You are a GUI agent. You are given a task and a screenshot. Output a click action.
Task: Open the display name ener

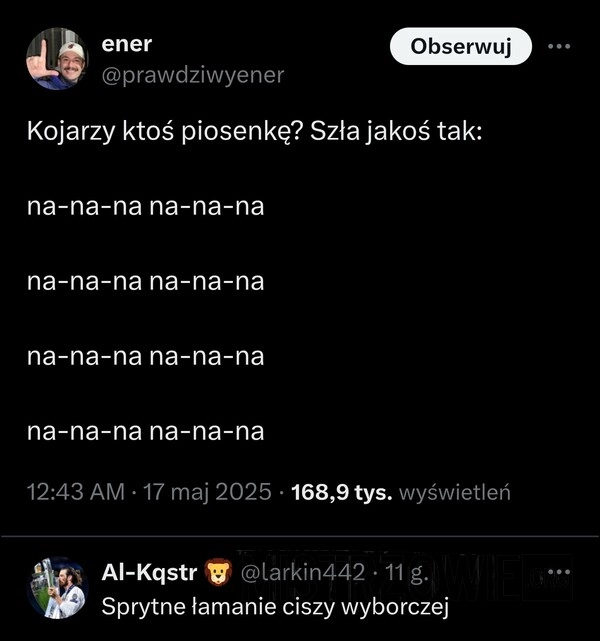pyautogui.click(x=127, y=45)
